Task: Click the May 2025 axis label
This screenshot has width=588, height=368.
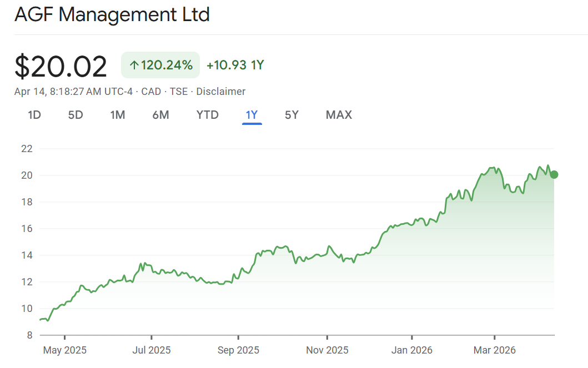Action: tap(64, 350)
